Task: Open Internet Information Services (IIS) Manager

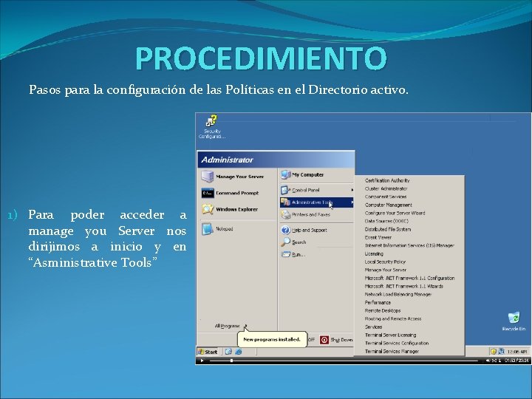Action: [409, 245]
